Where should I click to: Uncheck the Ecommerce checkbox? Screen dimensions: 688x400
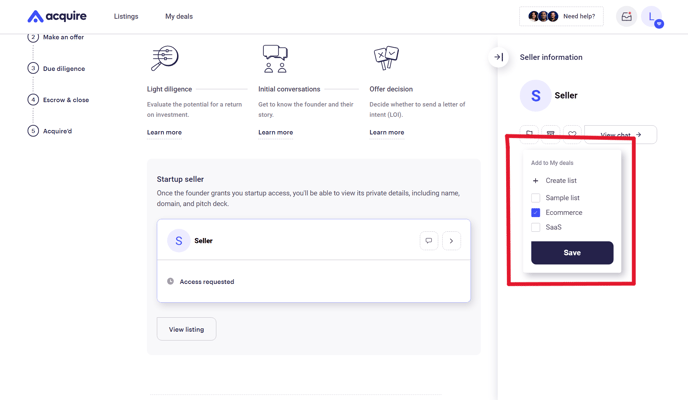click(x=535, y=212)
